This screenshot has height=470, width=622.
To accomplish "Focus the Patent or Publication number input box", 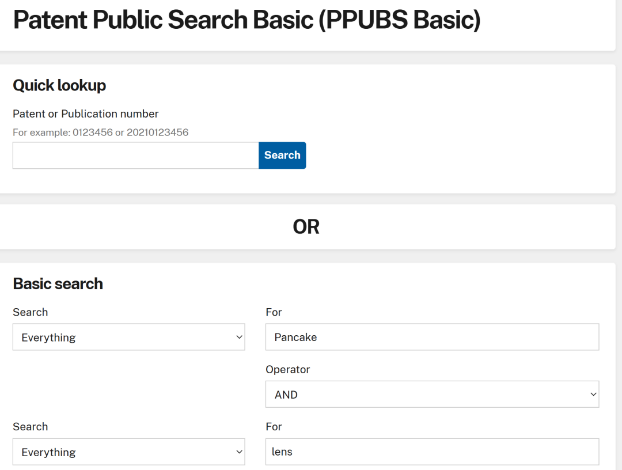I will point(135,155).
